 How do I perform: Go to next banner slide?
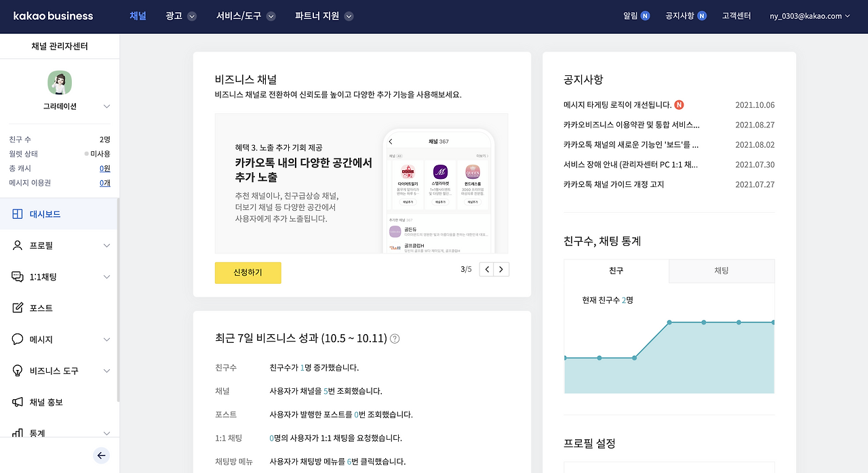coord(501,269)
